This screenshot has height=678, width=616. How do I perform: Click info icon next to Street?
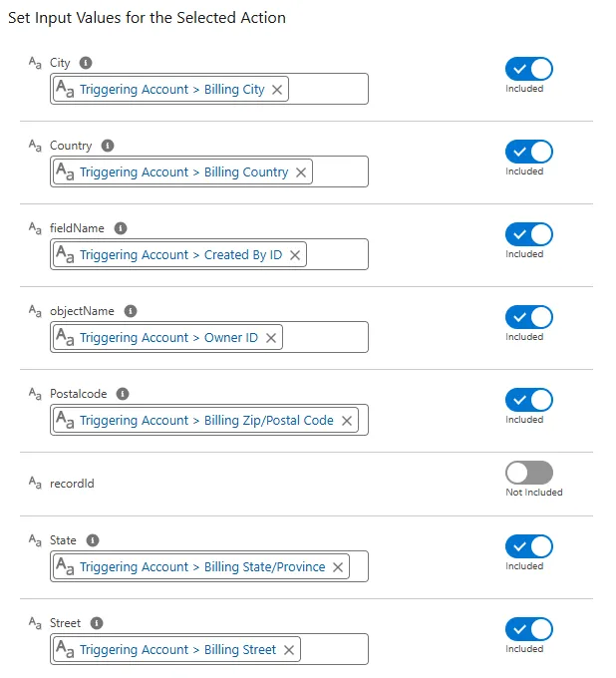click(x=97, y=623)
